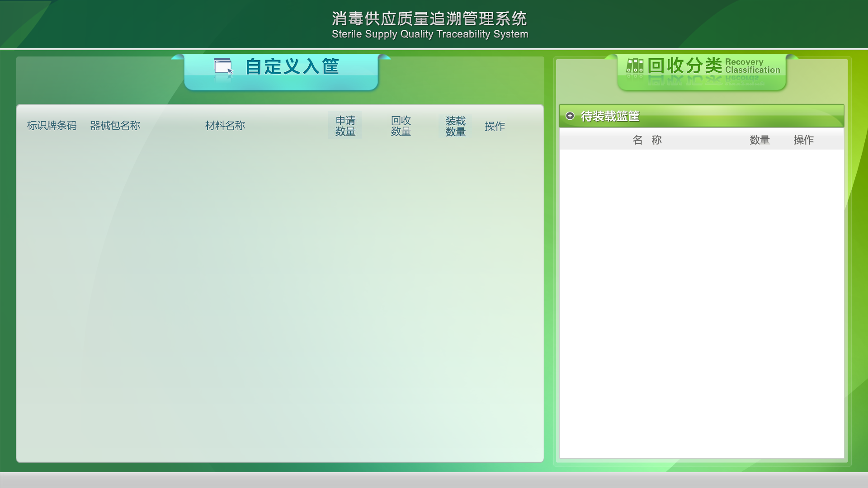Click 数量 header in the basket list

(759, 140)
